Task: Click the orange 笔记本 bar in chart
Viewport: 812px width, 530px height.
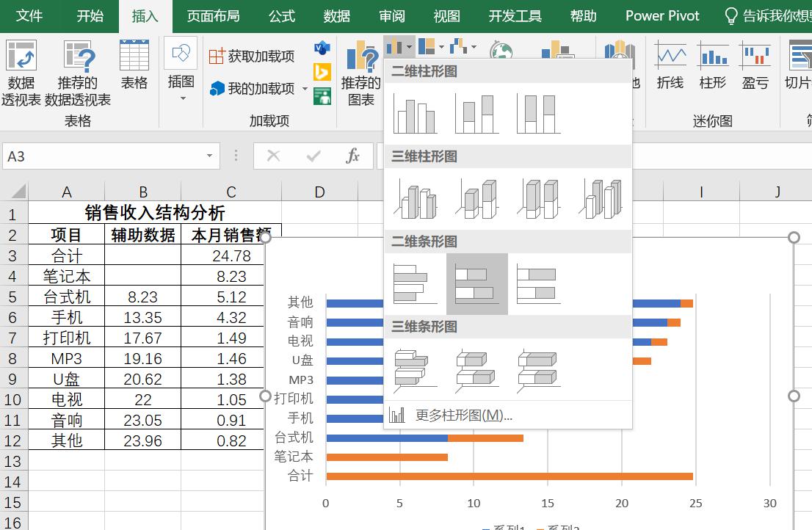Action: (x=387, y=457)
